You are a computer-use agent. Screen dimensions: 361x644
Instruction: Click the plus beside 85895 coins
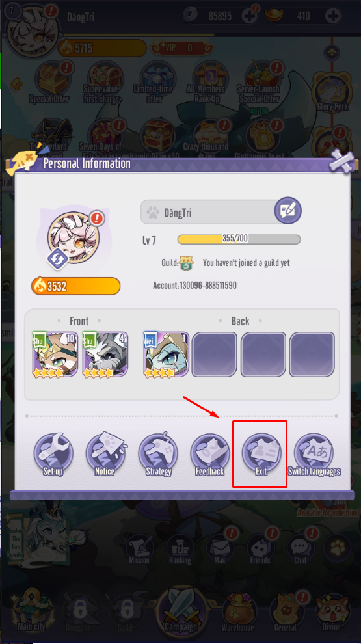pyautogui.click(x=250, y=16)
